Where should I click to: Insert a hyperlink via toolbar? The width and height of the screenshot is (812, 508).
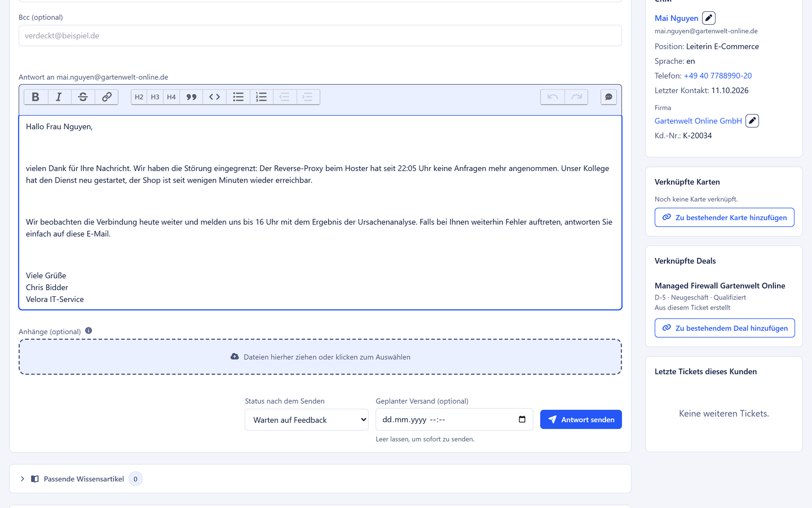coord(107,97)
